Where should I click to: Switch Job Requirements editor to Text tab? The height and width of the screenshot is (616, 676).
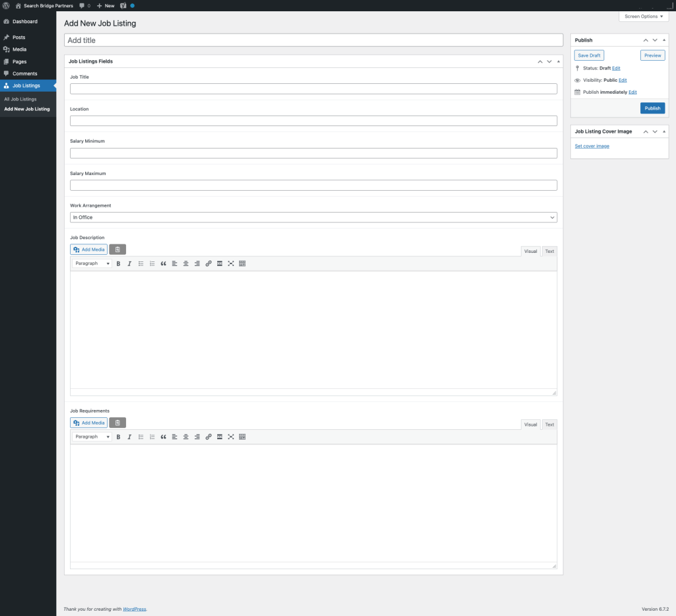549,425
